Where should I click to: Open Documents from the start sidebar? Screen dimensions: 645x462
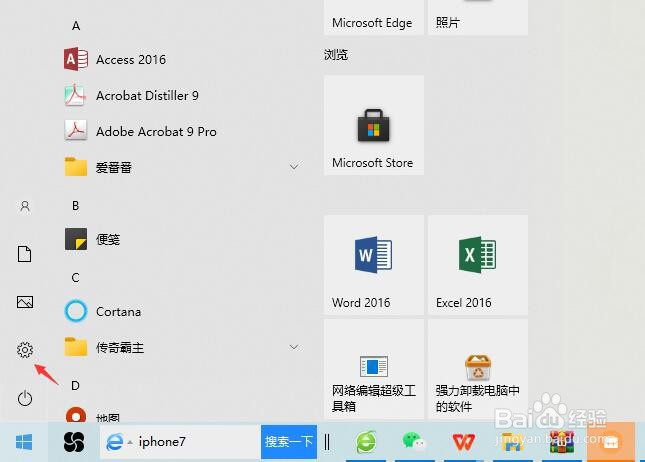pyautogui.click(x=25, y=254)
